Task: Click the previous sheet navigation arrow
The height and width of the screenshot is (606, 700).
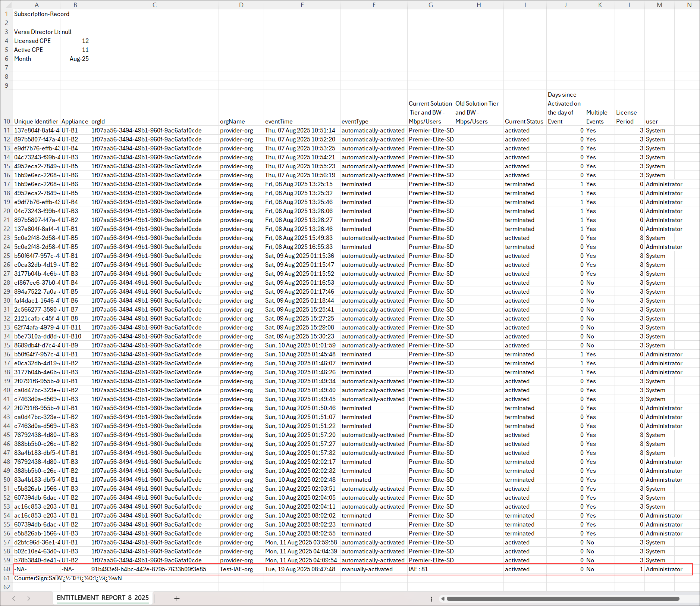Action: [14, 598]
